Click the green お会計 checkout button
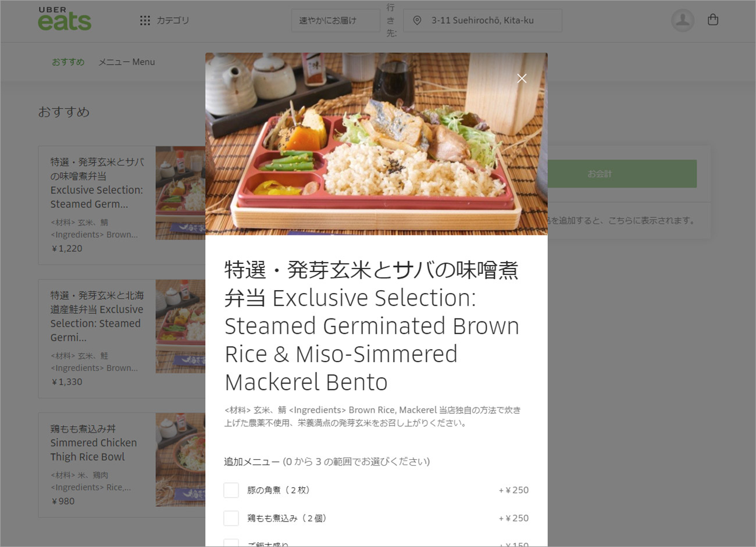 pos(622,174)
